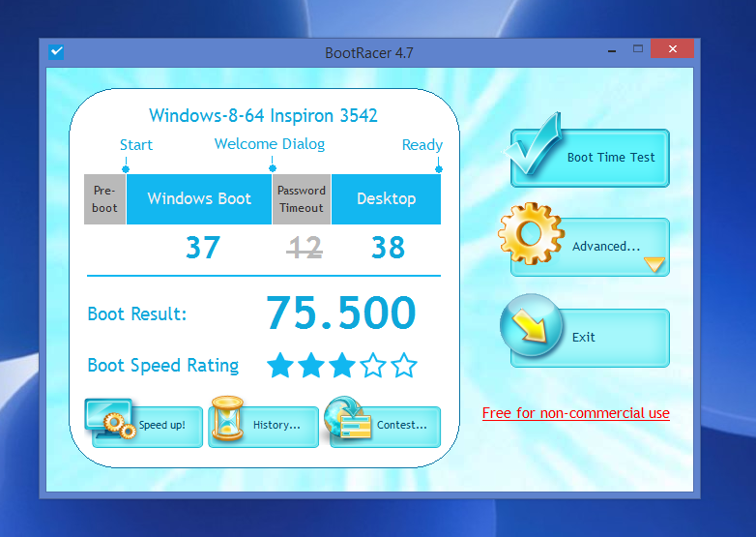
Task: Click the BootRacer checkmark title bar icon
Action: pyautogui.click(x=56, y=51)
